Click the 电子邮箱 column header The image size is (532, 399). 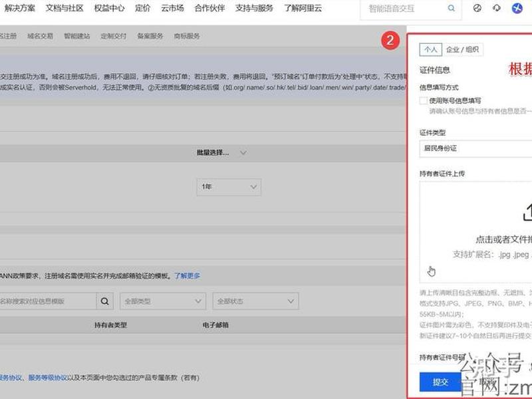coord(215,325)
